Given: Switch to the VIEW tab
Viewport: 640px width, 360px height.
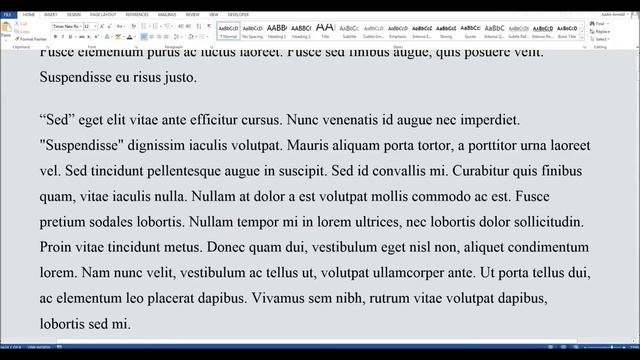Looking at the screenshot, I should click(213, 15).
